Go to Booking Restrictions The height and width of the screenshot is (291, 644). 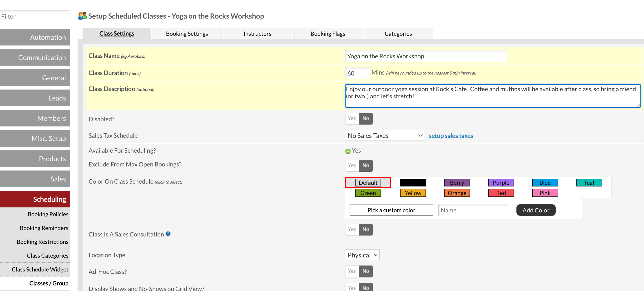(x=35, y=242)
